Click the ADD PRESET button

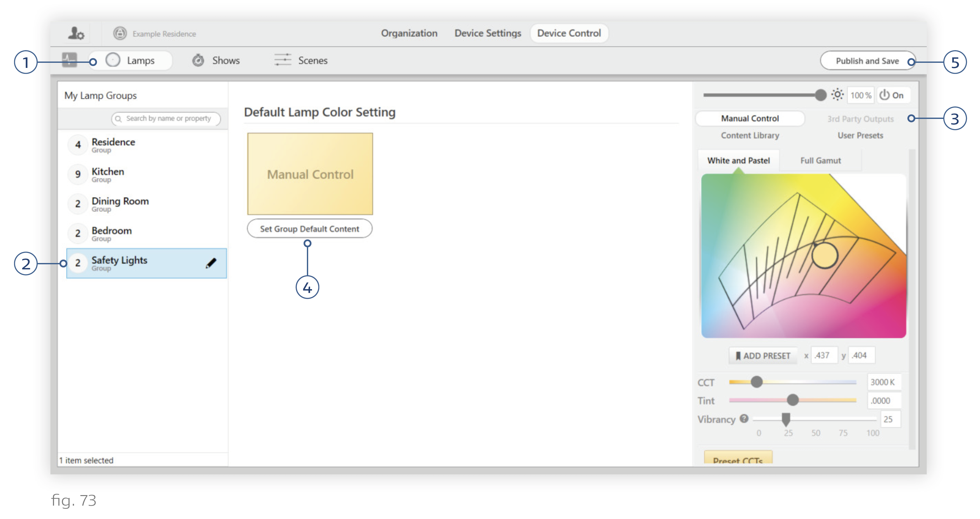(763, 355)
